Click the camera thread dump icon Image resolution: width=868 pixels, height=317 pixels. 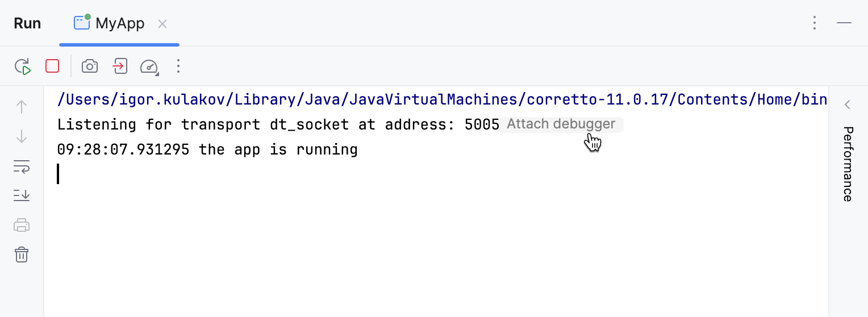pos(90,66)
